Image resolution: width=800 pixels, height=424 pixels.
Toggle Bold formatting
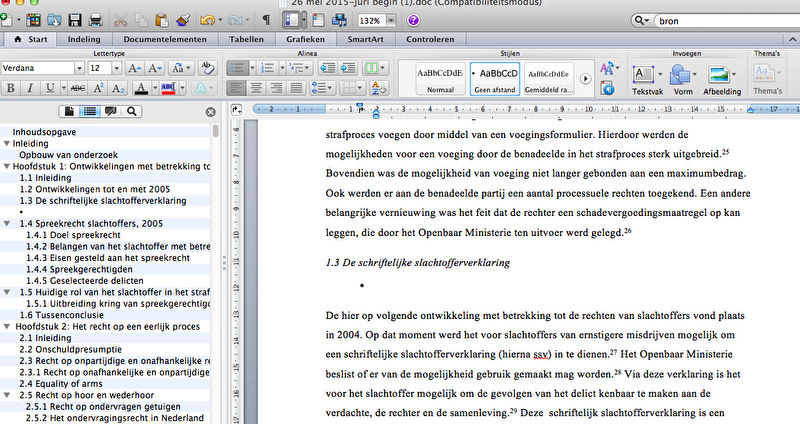(x=11, y=89)
